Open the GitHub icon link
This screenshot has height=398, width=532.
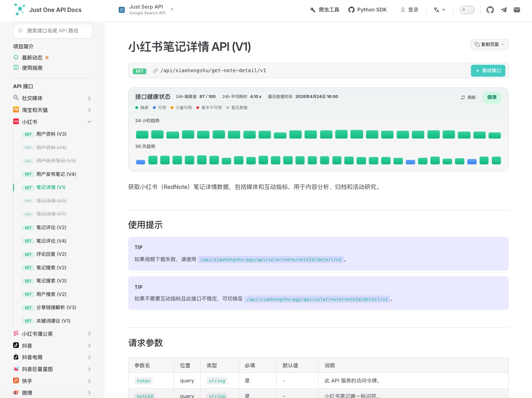490,10
